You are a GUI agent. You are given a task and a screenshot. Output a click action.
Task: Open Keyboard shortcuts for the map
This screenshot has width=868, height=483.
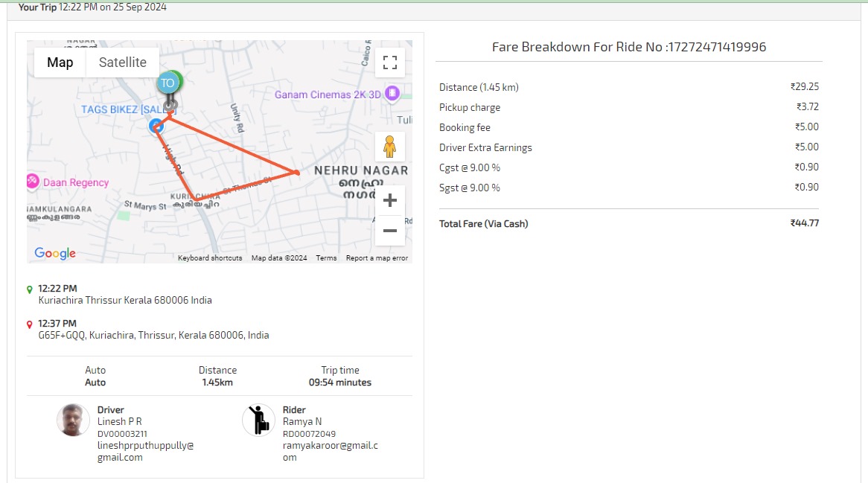coord(210,258)
